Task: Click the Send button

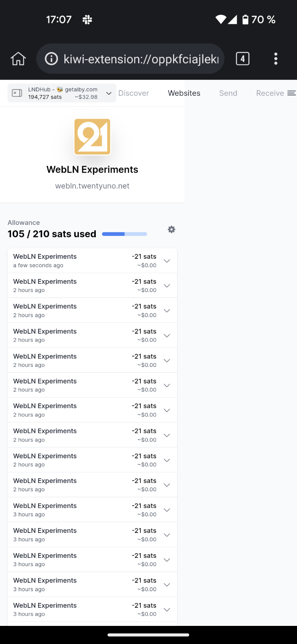Action: 228,93
